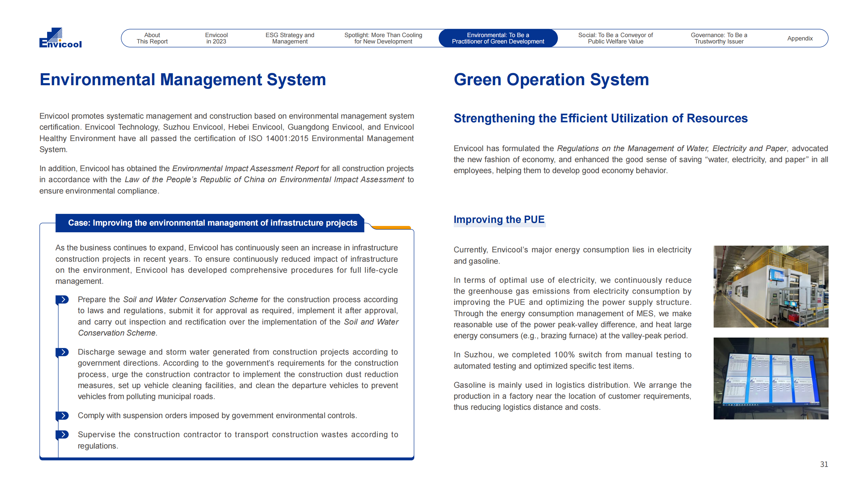Viewport: 868px width, 500px height.
Task: Open Social: Conveyor of Public Welfare tab
Action: click(615, 38)
